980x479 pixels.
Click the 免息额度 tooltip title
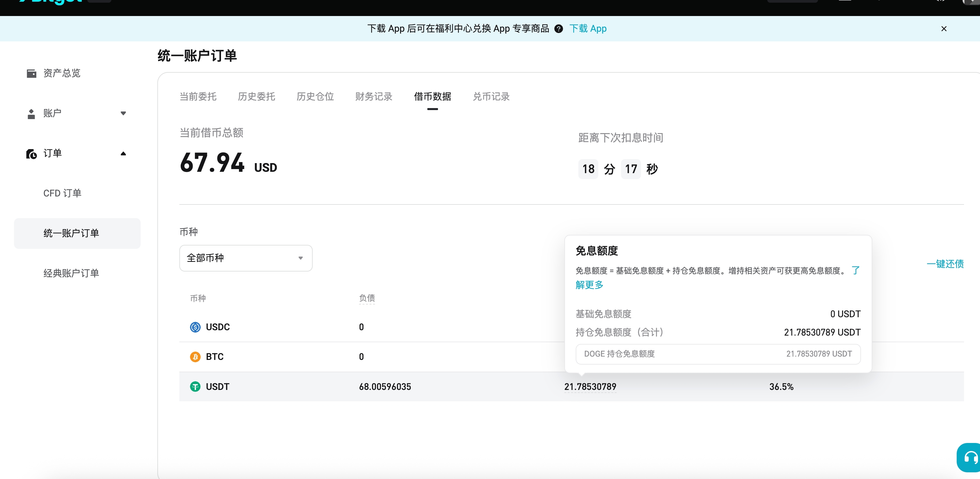597,251
